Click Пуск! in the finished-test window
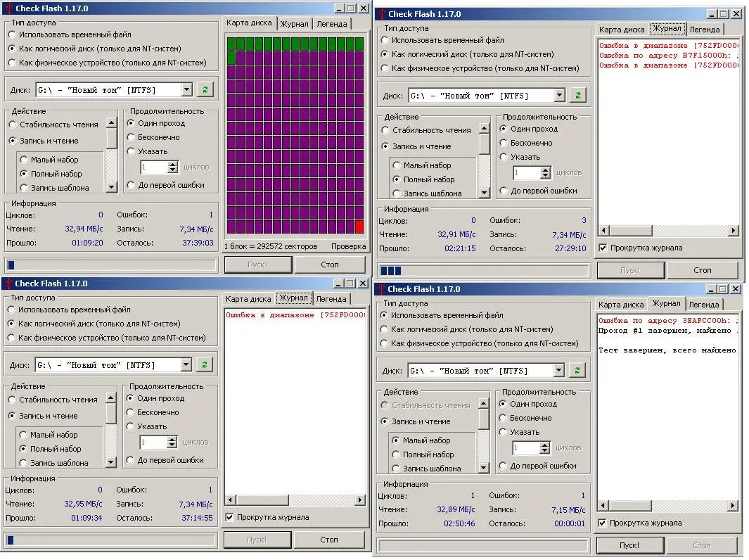This screenshot has width=749, height=560. (x=629, y=546)
